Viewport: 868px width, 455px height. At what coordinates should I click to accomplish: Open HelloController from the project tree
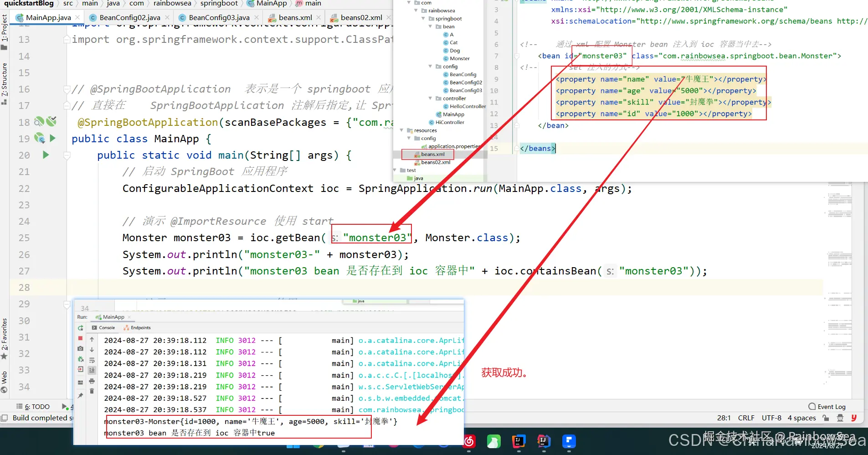pos(464,106)
